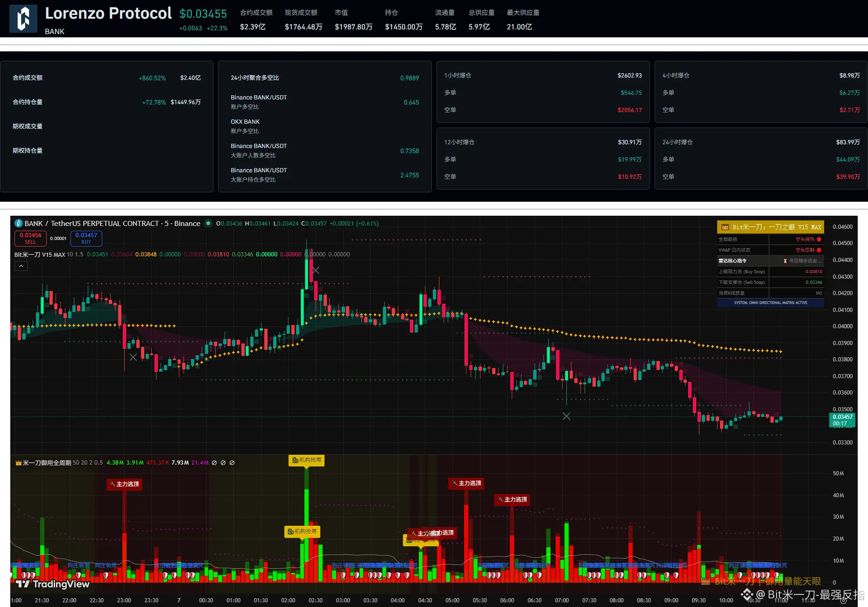Click the 12小时爆仓 total $30.91万
Viewport: 868px width, 607px height.
click(x=629, y=142)
